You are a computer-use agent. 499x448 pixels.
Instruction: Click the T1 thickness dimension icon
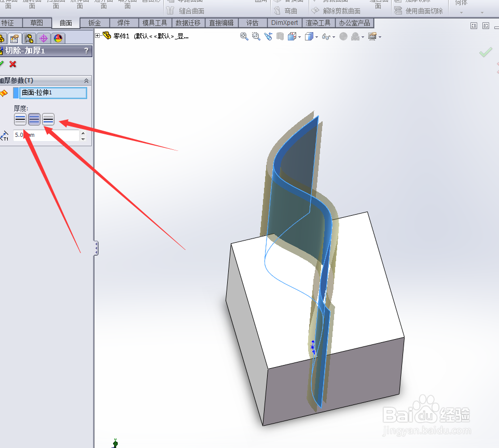[4, 136]
